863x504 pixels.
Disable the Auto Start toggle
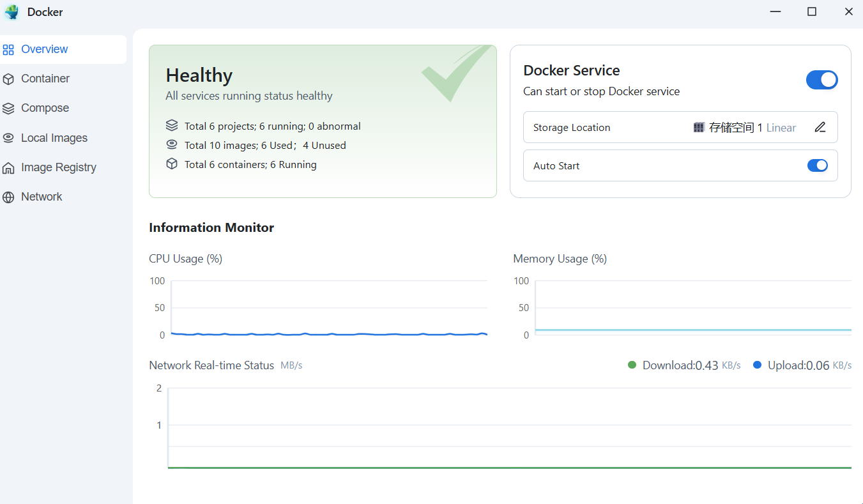point(817,165)
